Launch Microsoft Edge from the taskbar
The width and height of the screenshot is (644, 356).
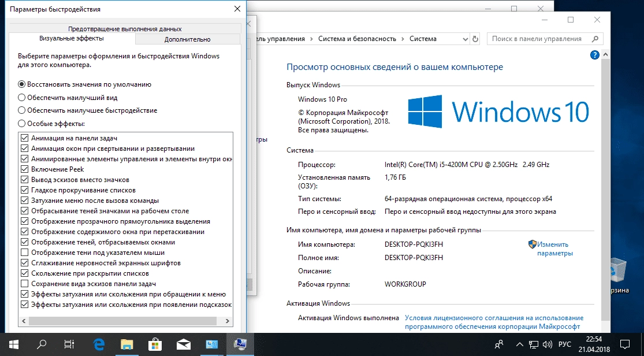tap(99, 344)
